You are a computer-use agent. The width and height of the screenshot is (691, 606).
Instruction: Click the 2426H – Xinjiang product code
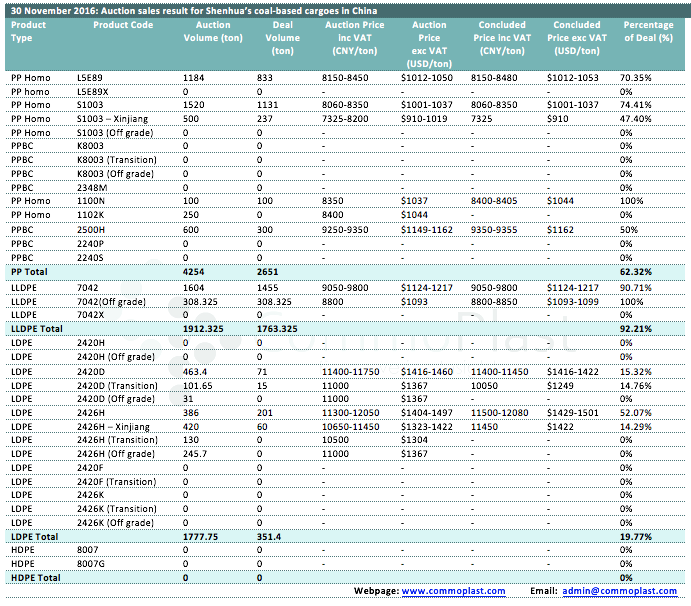(x=114, y=426)
